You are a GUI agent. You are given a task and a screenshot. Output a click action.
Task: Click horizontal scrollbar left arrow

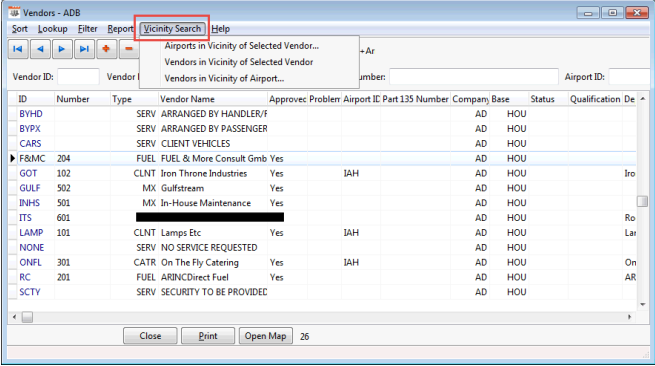pos(15,317)
